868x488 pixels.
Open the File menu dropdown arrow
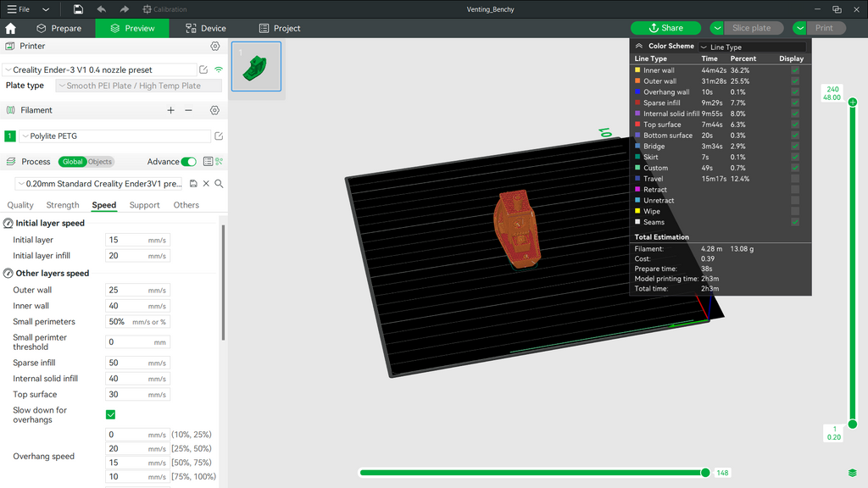46,8
